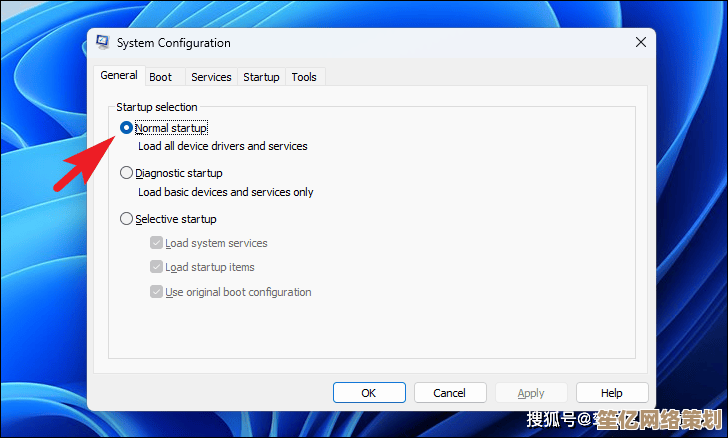Screen dimensions: 728x438
Task: Toggle the Load startup items checkbox
Action: (x=156, y=267)
